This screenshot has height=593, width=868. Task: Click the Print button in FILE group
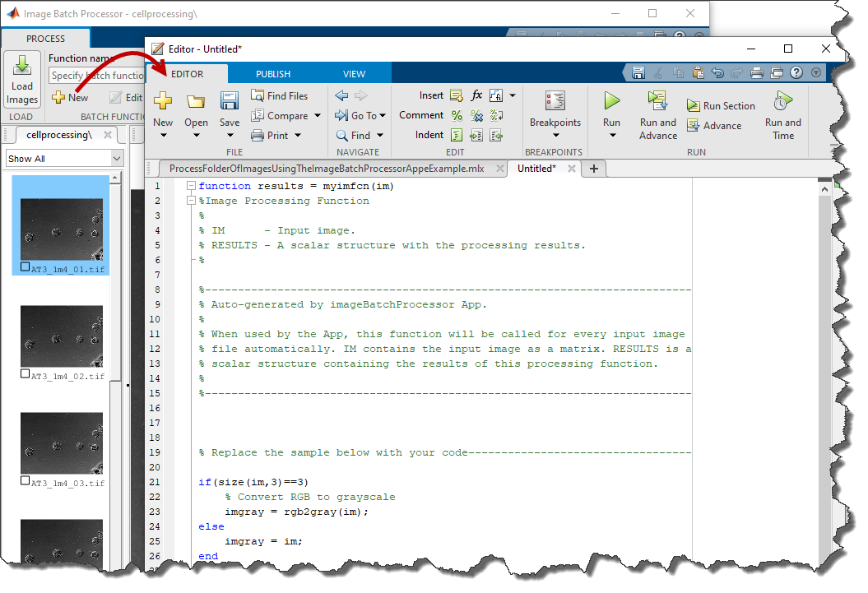[x=270, y=136]
